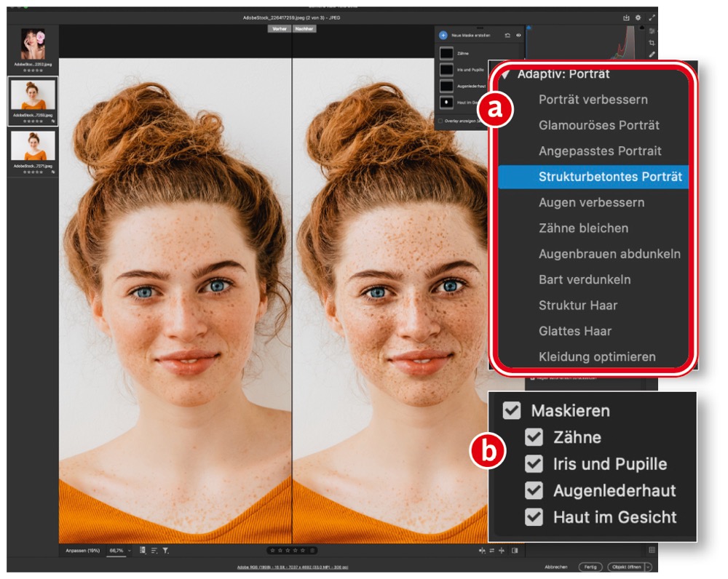The height and width of the screenshot is (579, 728).
Task: Select the healing brush tool icon
Action: 652,54
